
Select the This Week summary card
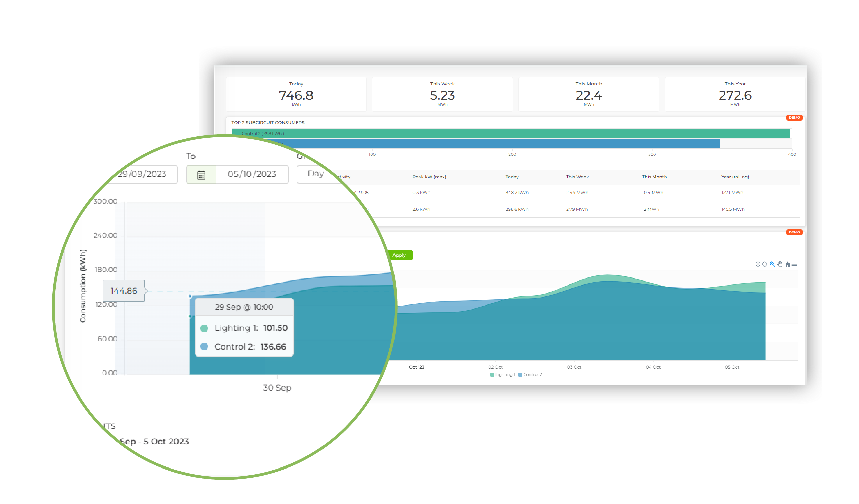[x=442, y=94]
